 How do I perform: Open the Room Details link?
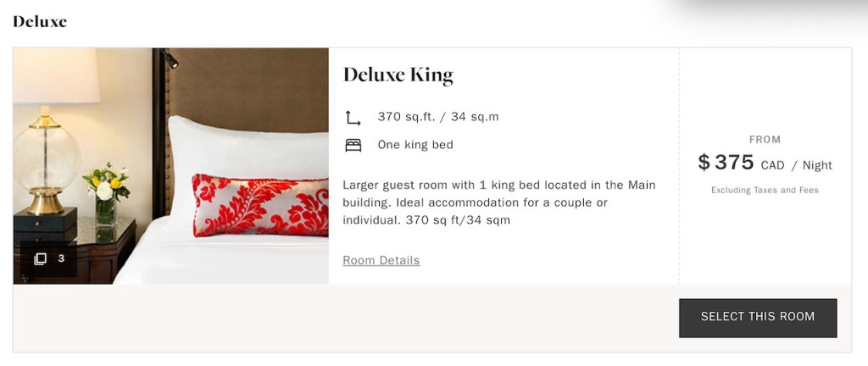tap(381, 260)
